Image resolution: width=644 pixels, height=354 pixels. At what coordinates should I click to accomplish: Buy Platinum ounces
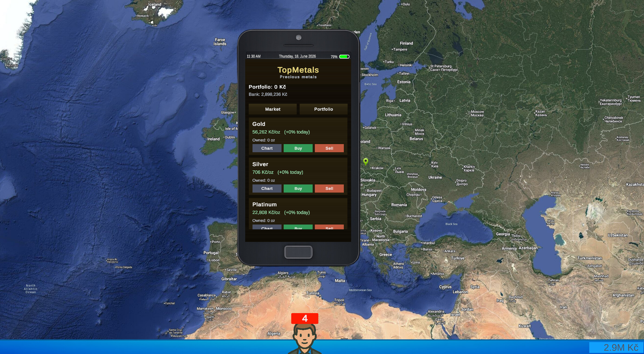[x=298, y=227]
